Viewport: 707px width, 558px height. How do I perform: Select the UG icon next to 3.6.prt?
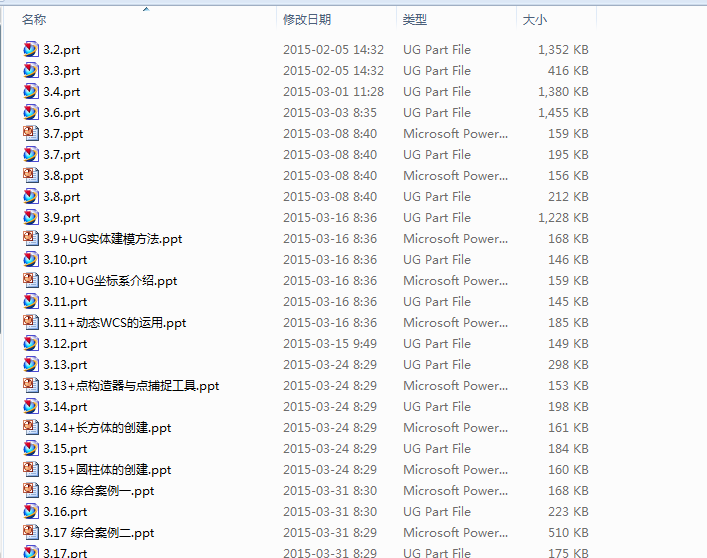point(31,112)
